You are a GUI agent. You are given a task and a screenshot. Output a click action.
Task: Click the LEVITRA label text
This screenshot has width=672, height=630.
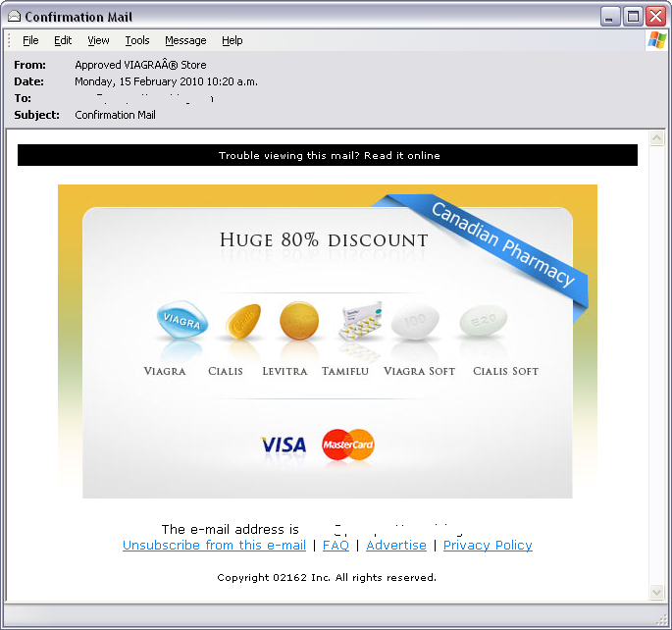[x=285, y=371]
